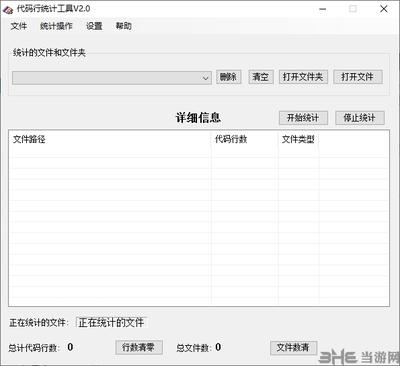This screenshot has height=366, width=400.
Task: Click the 总文件数 label
Action: (194, 348)
